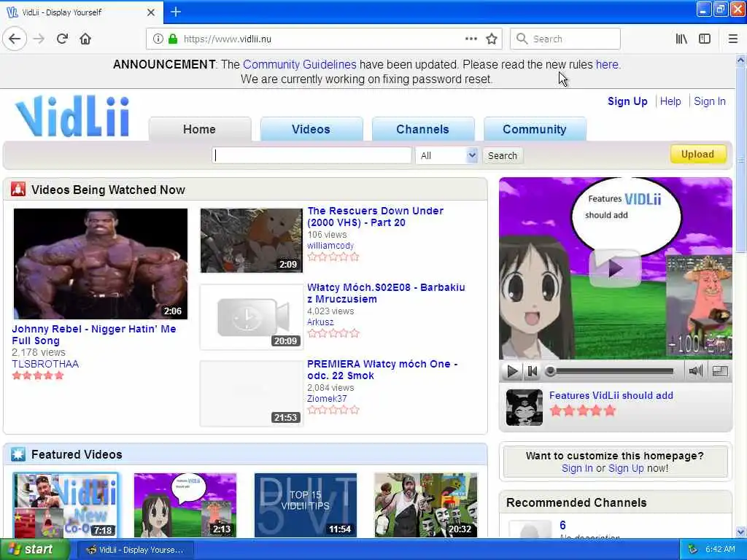Bookmark this page with the star icon
This screenshot has width=747, height=560.
(x=492, y=39)
